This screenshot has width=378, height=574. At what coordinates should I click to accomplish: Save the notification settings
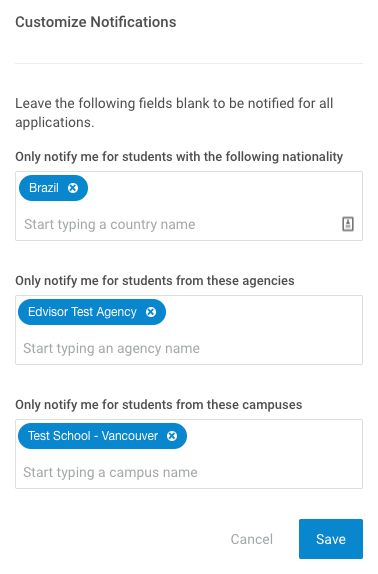click(331, 539)
